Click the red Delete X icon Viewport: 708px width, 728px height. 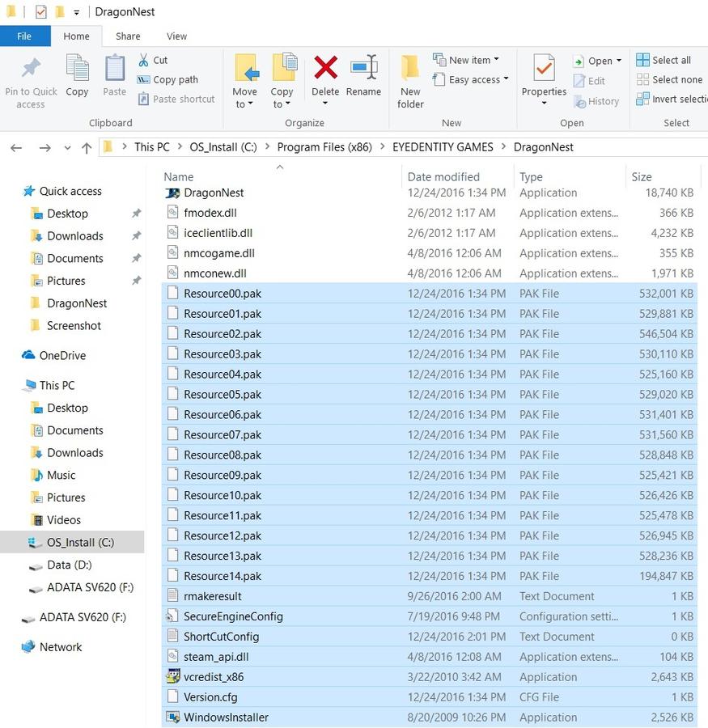click(x=325, y=68)
